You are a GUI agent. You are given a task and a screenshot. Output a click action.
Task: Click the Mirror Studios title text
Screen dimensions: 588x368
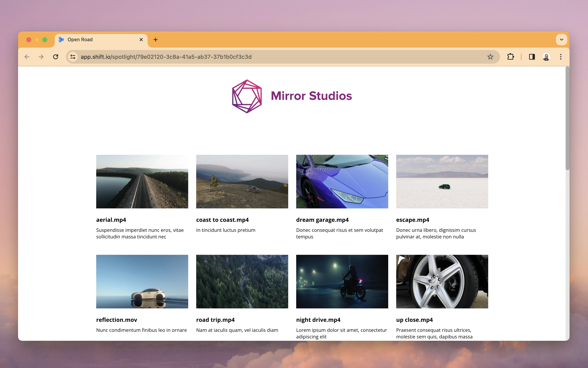311,96
